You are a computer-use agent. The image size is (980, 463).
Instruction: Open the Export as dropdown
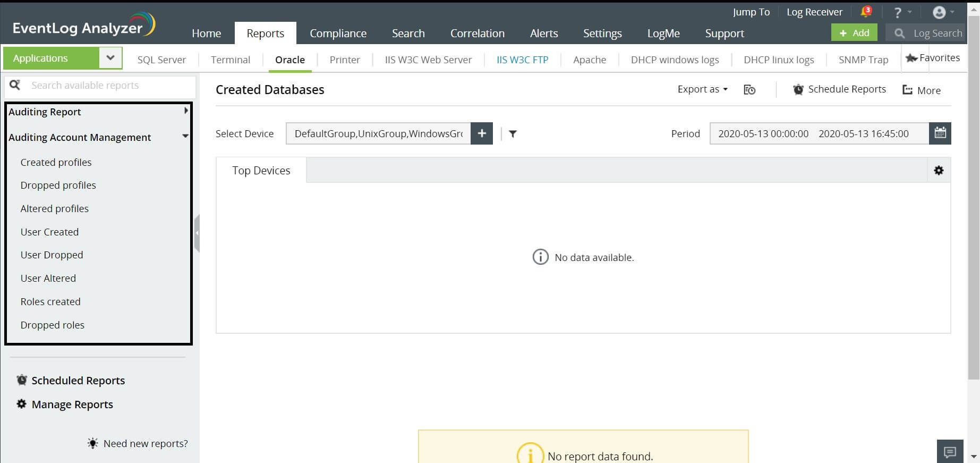click(x=702, y=89)
